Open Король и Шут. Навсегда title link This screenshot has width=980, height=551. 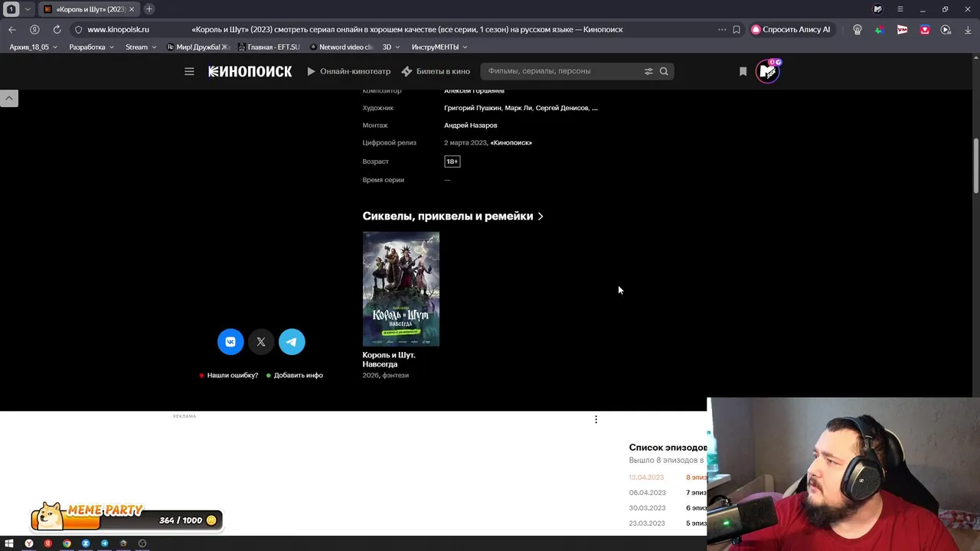tap(389, 360)
